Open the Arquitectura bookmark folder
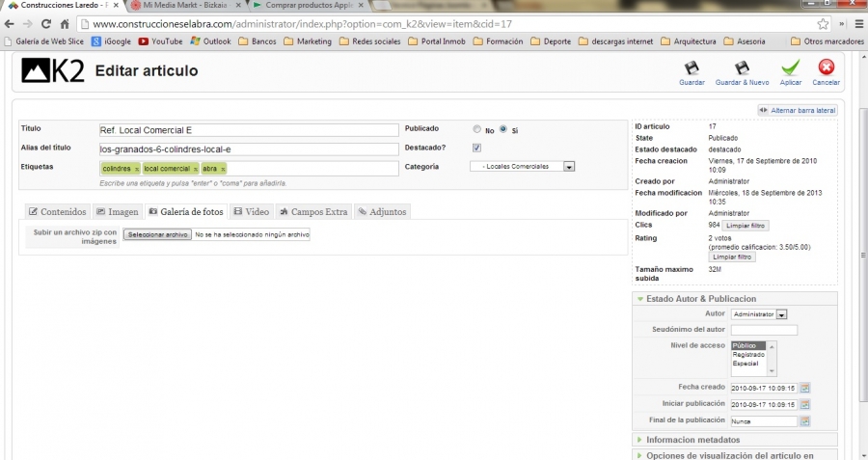This screenshot has height=460, width=868. click(689, 41)
